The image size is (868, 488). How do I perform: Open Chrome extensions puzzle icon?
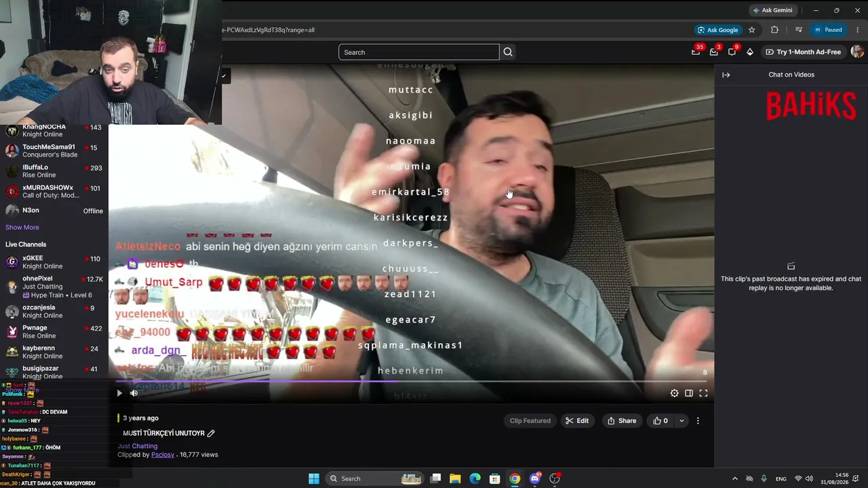tap(774, 30)
